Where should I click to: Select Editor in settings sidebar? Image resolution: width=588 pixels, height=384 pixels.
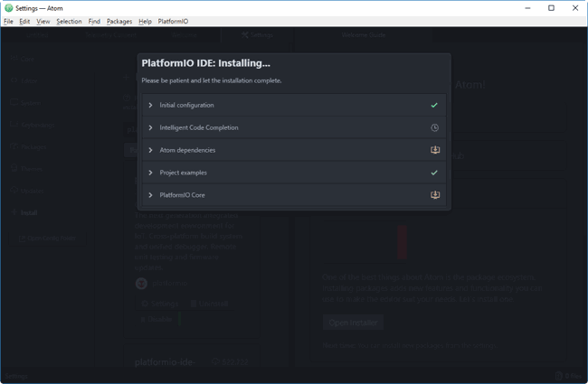[x=24, y=80]
